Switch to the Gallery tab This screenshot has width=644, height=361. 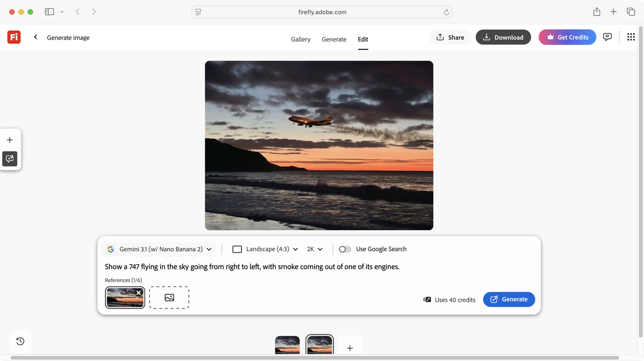300,39
